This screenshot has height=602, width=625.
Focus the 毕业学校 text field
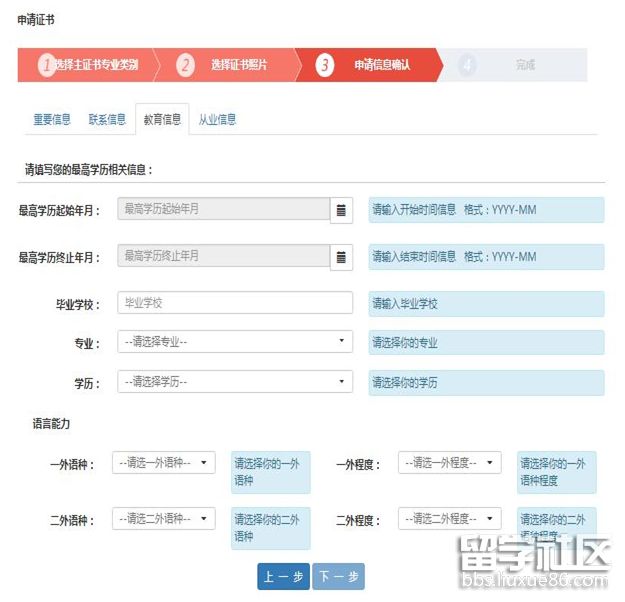(x=235, y=302)
